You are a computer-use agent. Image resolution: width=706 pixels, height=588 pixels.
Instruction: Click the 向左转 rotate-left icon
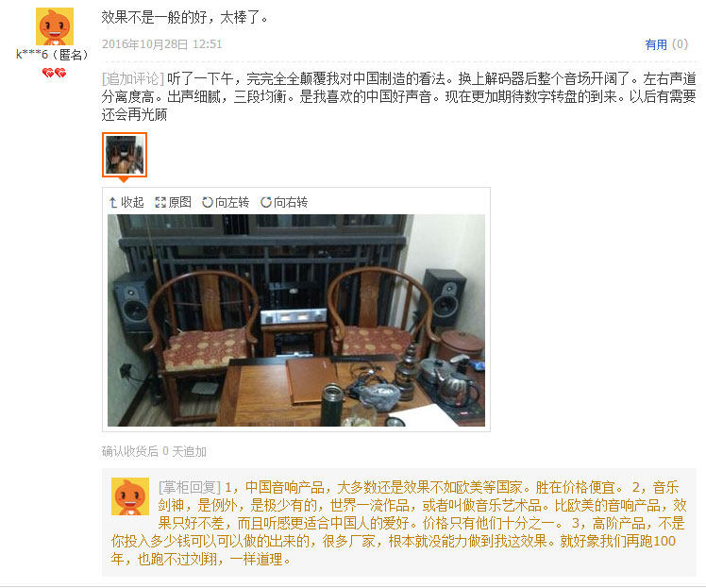click(x=207, y=203)
